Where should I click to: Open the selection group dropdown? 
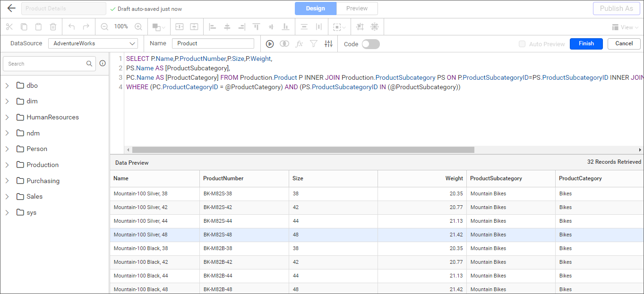(339, 27)
